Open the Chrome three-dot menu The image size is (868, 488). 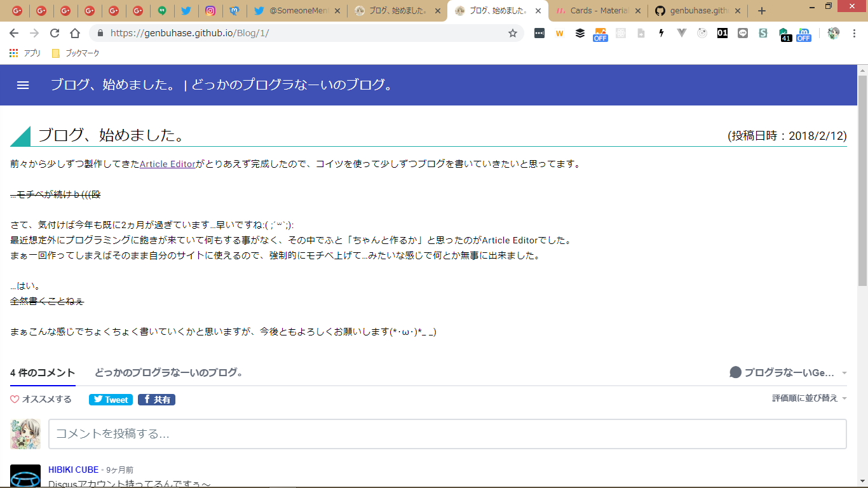(x=855, y=33)
